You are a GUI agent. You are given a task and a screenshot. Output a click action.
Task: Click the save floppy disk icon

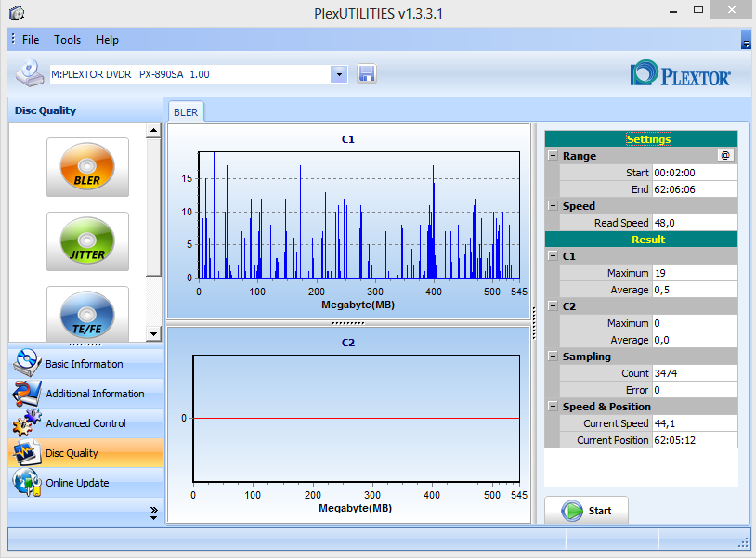click(367, 74)
